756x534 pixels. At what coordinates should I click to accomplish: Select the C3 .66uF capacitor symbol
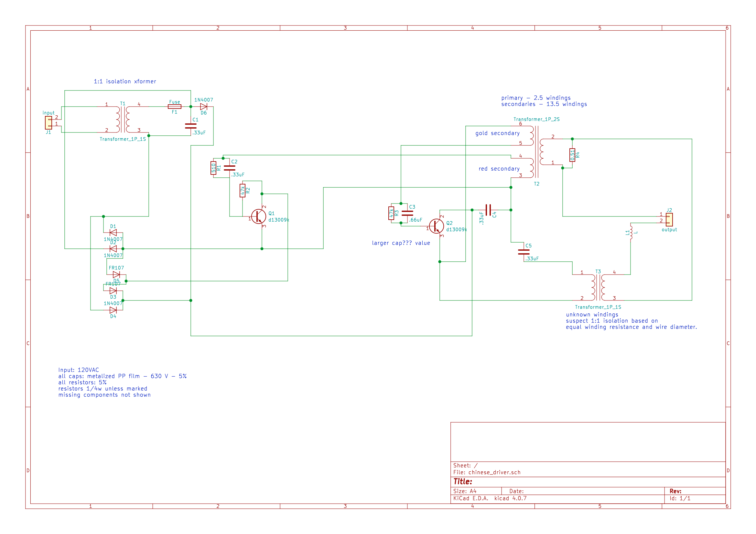pos(407,213)
